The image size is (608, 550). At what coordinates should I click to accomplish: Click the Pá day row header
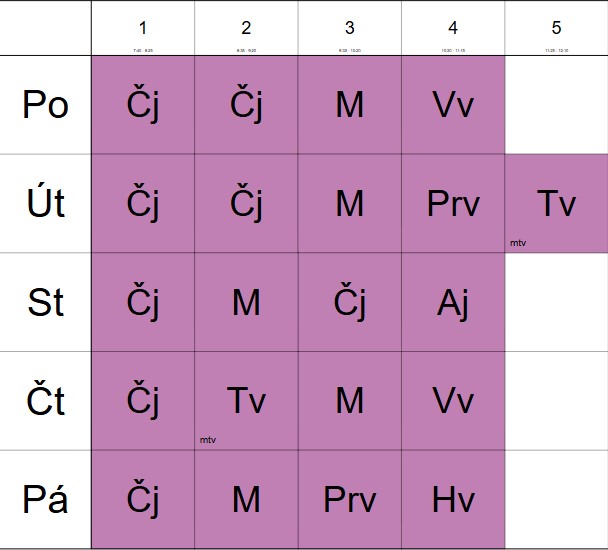click(x=45, y=499)
